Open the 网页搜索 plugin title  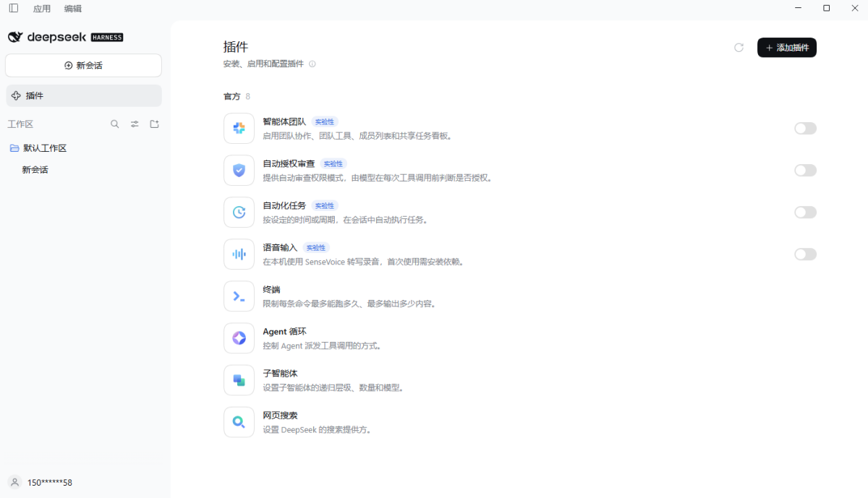280,416
